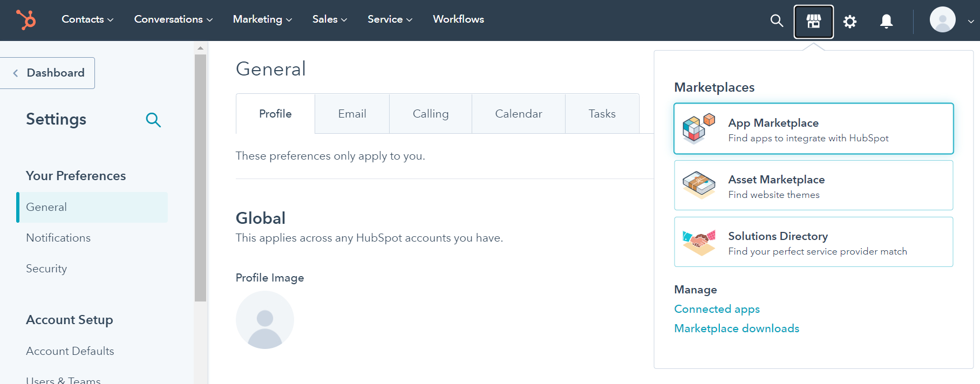Screen dimensions: 980x384
Task: Search settings with the teal magnifier
Action: click(153, 120)
